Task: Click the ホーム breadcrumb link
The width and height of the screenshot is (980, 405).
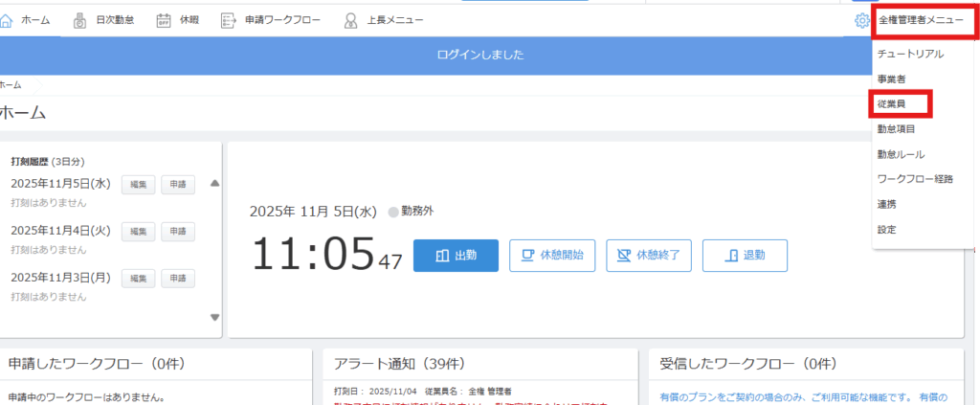Action: click(x=11, y=85)
